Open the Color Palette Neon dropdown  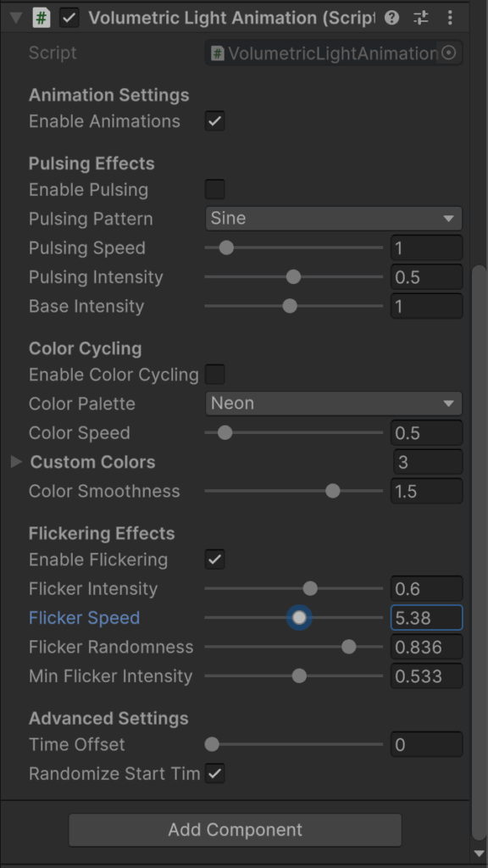pos(334,403)
